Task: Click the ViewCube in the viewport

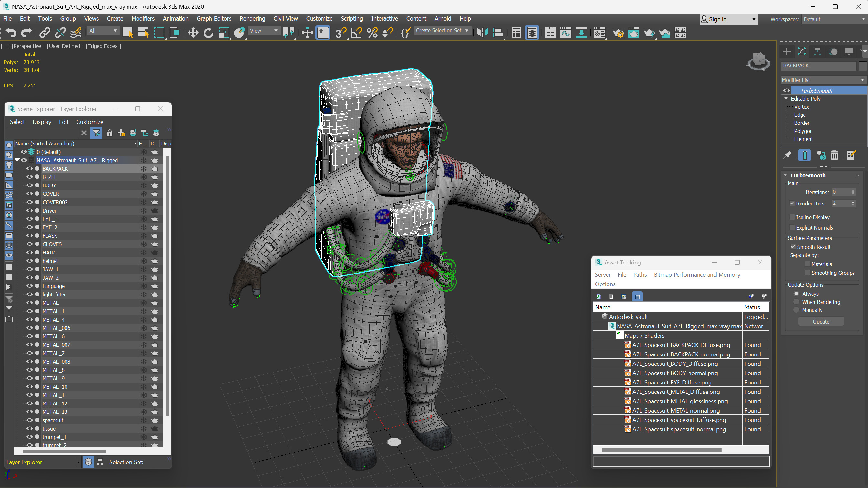Action: click(x=758, y=61)
